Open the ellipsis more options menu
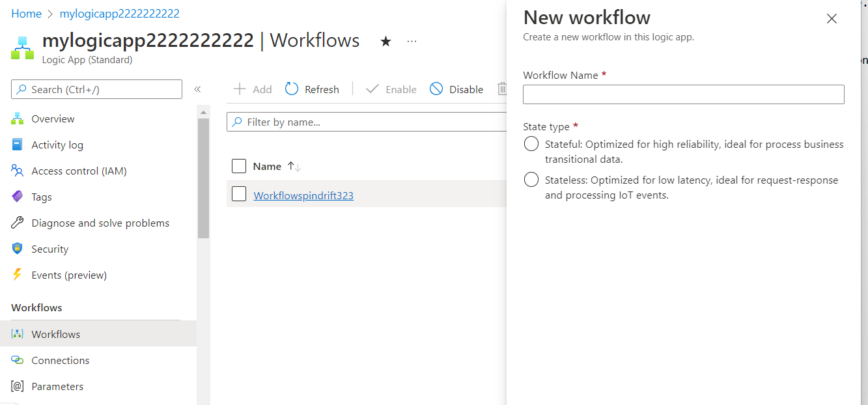Viewport: 868px width, 405px height. [x=412, y=41]
